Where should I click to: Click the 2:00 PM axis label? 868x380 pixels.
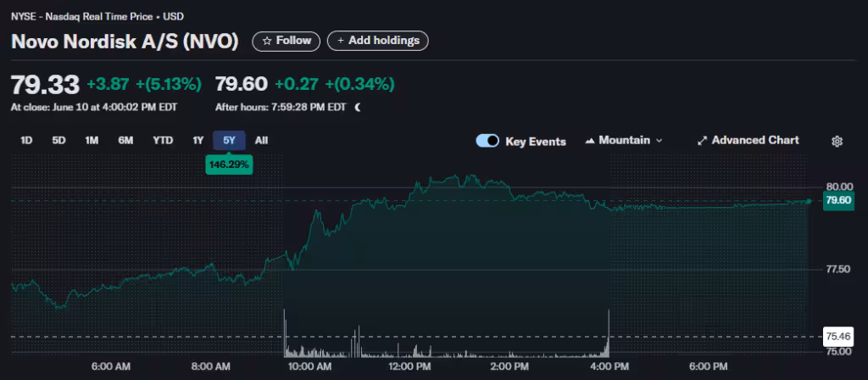coord(509,366)
